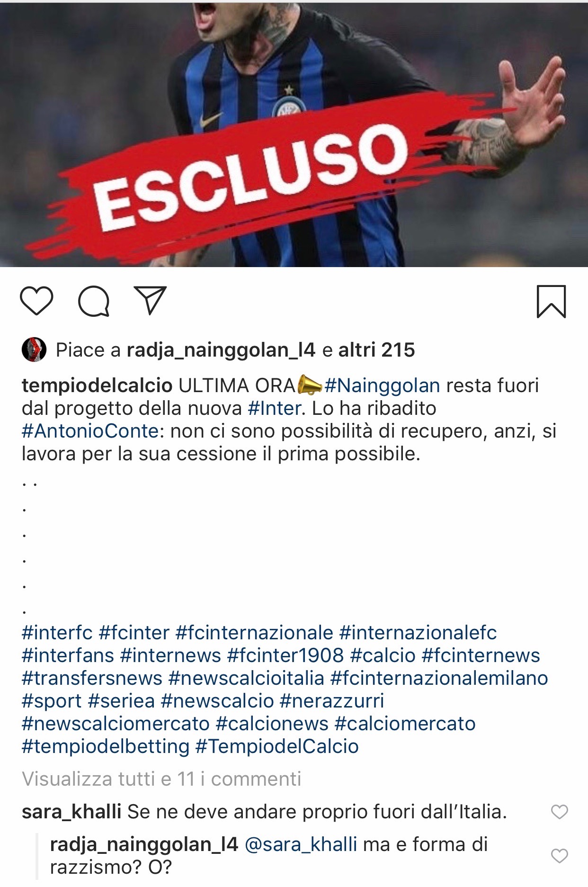View the list of 'altri 215' likes
Viewport: 588px width, 887px height.
[x=376, y=350]
